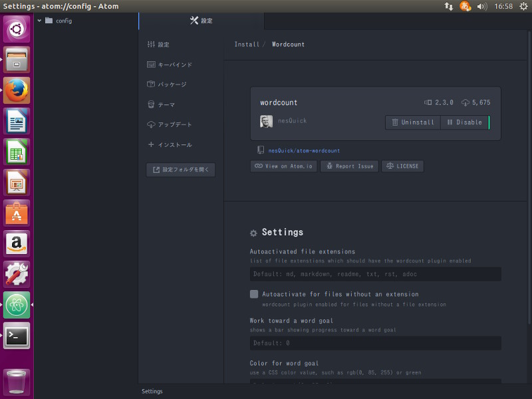
Task: Launch LibreOffice Impress from dock
Action: pyautogui.click(x=17, y=182)
